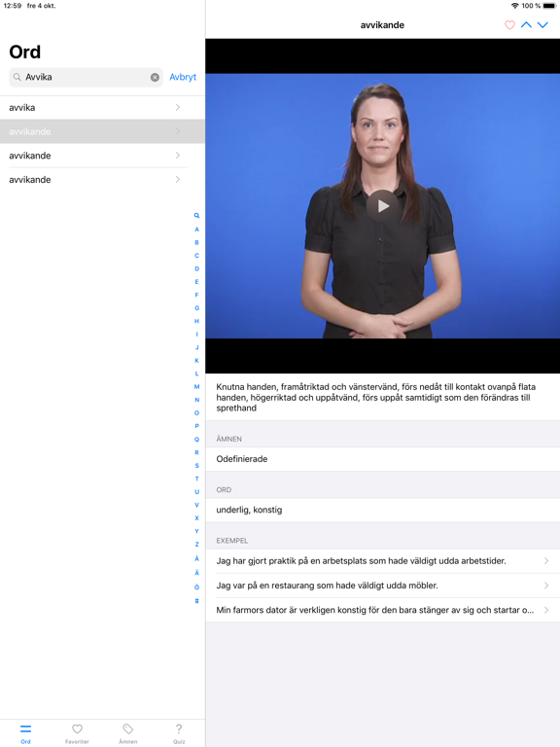560x747 pixels.
Task: Click the battery status icon
Action: click(x=549, y=6)
